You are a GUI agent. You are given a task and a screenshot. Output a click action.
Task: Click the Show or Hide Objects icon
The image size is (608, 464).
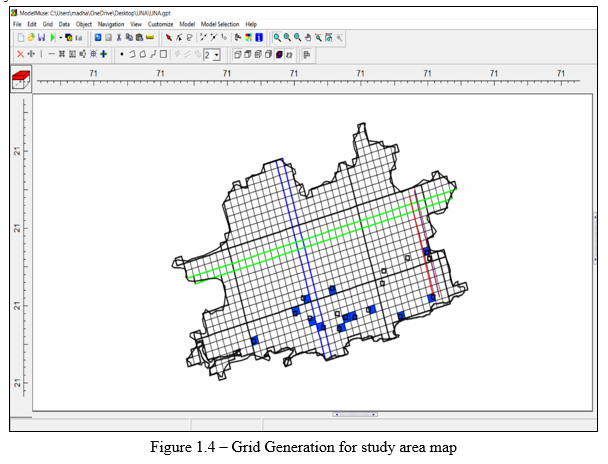[x=238, y=38]
